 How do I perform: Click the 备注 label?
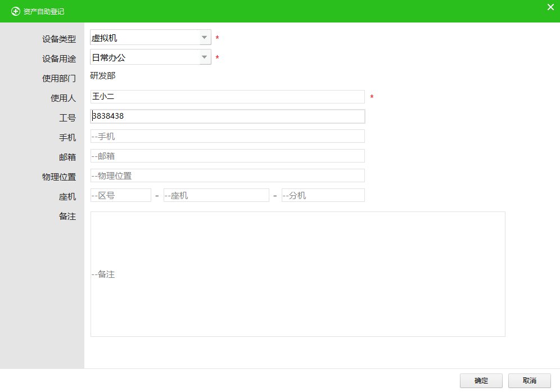point(67,216)
